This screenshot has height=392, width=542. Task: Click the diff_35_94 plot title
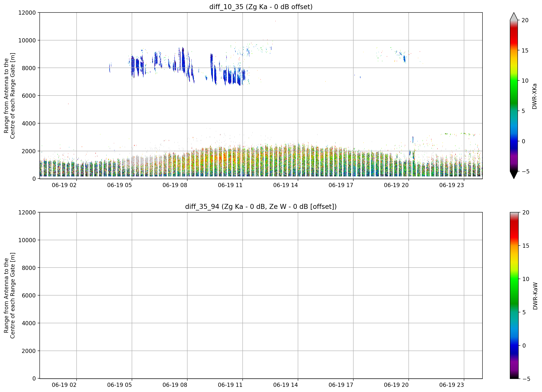tap(261, 207)
